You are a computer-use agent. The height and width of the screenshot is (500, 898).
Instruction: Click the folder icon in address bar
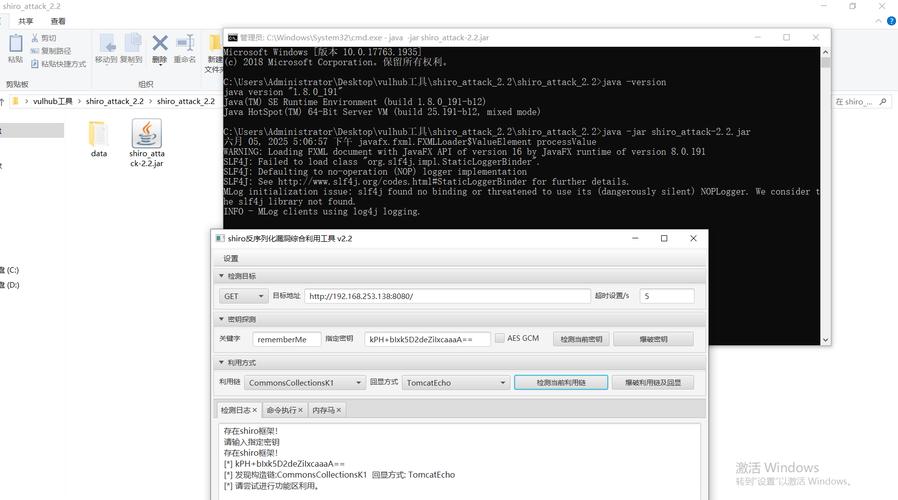[15, 101]
